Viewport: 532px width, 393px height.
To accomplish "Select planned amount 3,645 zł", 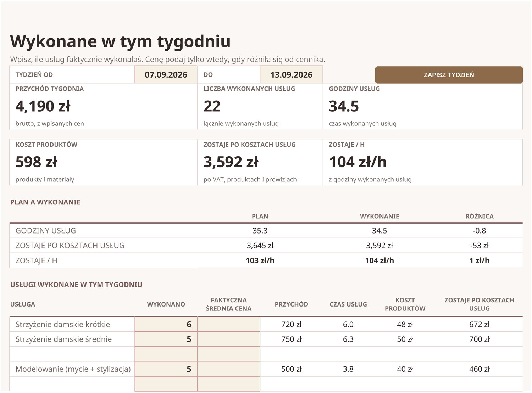I will [x=260, y=246].
